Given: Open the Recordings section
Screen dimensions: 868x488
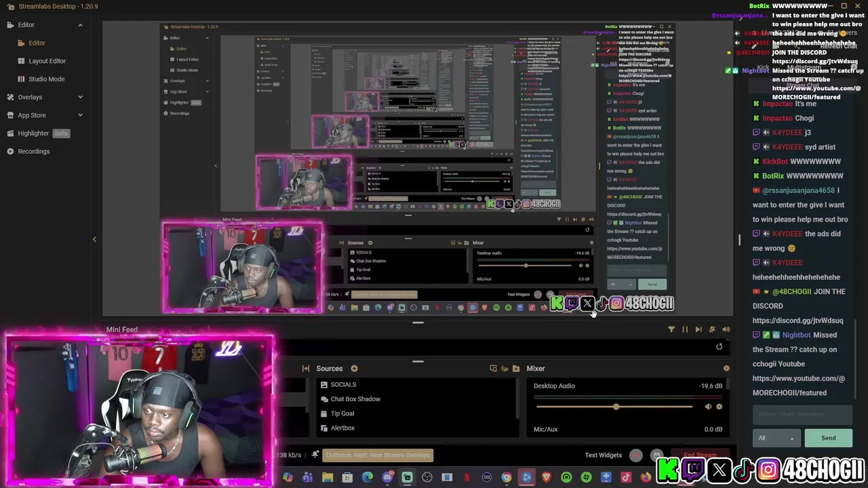Looking at the screenshot, I should pos(33,151).
